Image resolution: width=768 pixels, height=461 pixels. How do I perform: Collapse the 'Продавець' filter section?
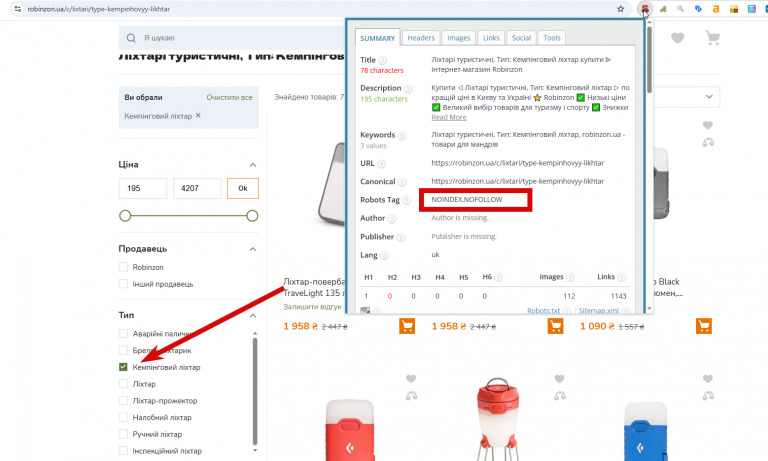click(x=253, y=249)
